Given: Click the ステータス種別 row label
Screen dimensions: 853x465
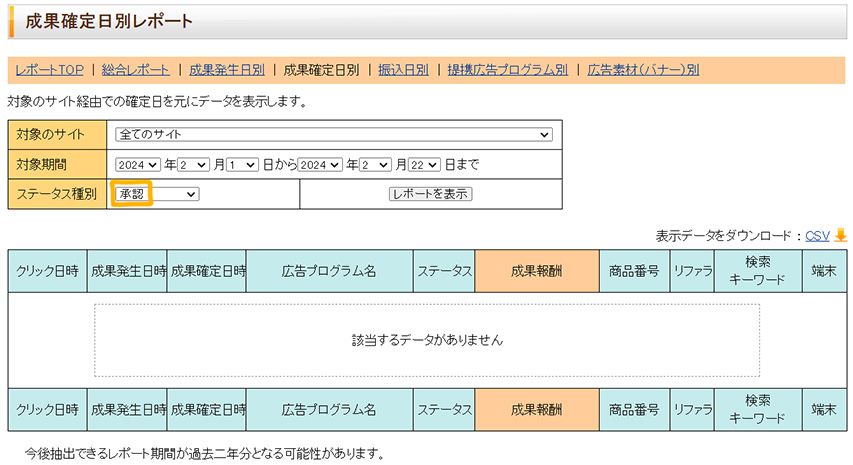Looking at the screenshot, I should coord(57,194).
